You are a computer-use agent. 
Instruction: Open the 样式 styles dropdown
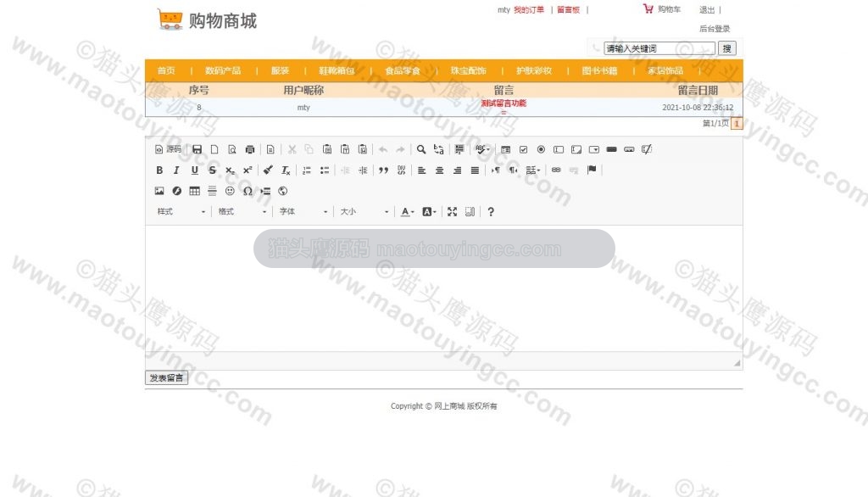181,212
